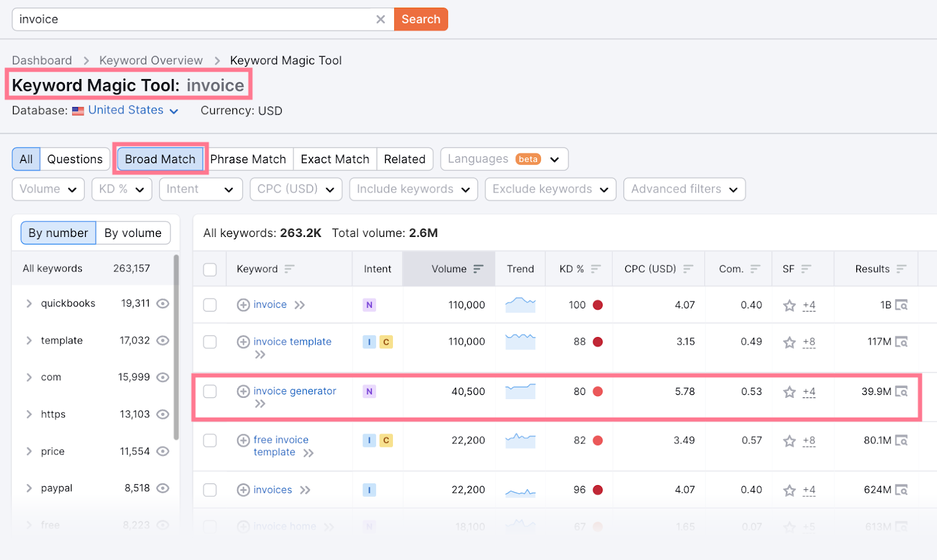937x560 pixels.
Task: Toggle eye icon for template group
Action: pos(163,341)
